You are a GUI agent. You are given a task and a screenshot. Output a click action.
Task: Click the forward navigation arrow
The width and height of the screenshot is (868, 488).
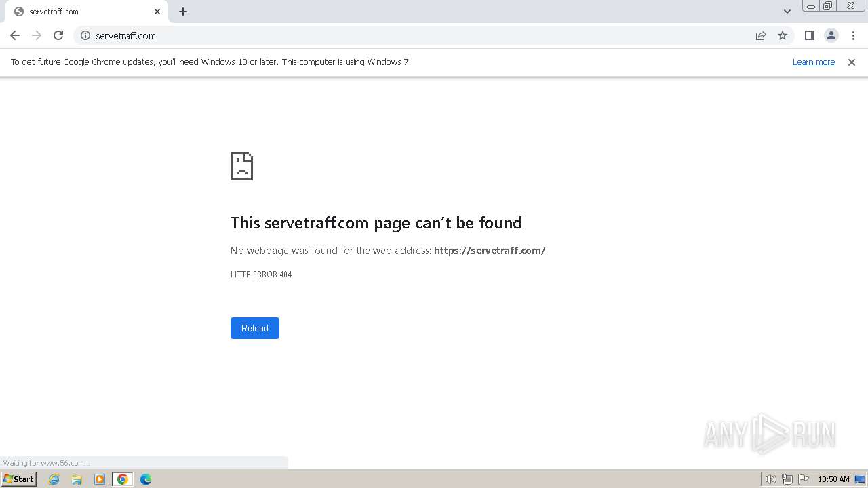click(x=37, y=35)
